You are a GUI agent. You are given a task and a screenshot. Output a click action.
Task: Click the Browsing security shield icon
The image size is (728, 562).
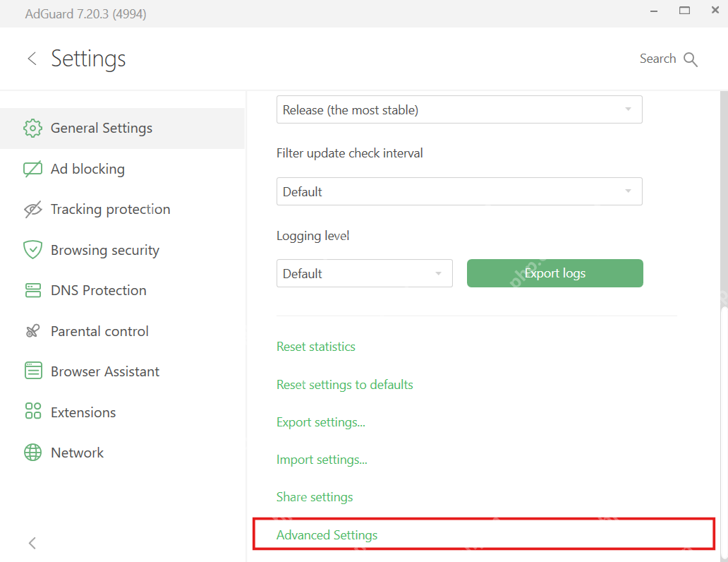coord(32,250)
